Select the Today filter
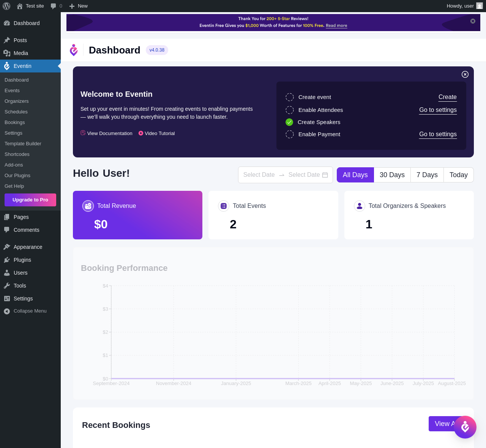The image size is (486, 448). 459,175
